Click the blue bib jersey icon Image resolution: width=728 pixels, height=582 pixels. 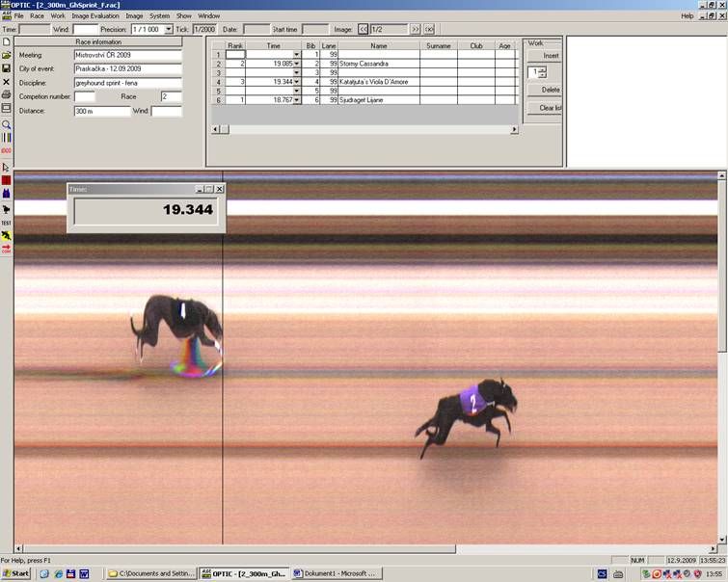(6, 193)
